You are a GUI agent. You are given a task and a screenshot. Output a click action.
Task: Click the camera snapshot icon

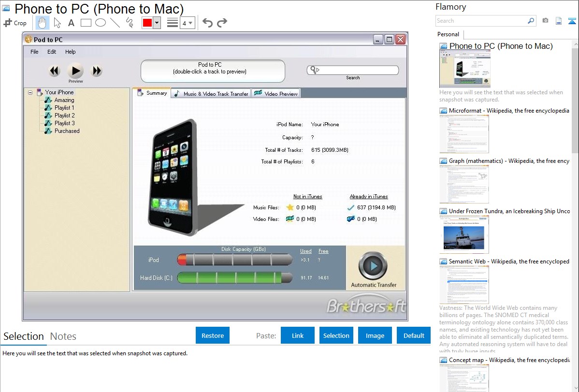[x=545, y=21]
